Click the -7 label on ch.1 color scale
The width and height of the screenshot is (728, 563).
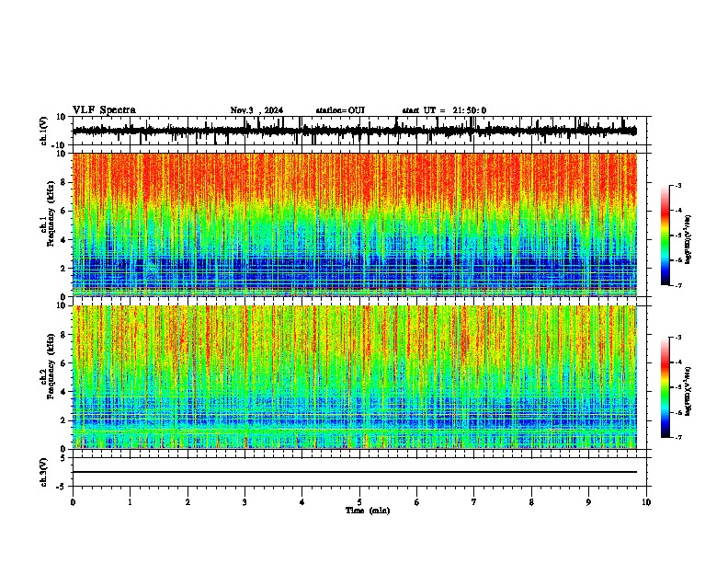tap(677, 285)
